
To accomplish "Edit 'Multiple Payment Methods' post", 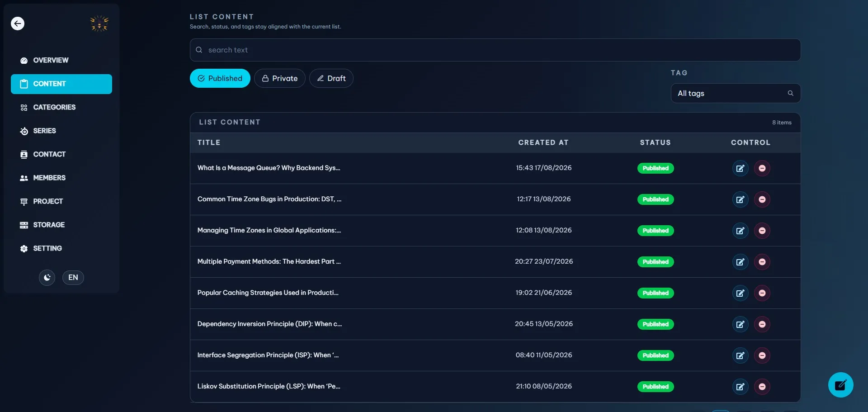I will tap(741, 262).
